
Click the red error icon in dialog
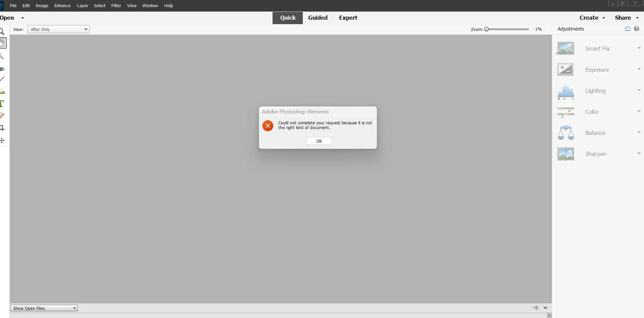(x=268, y=126)
